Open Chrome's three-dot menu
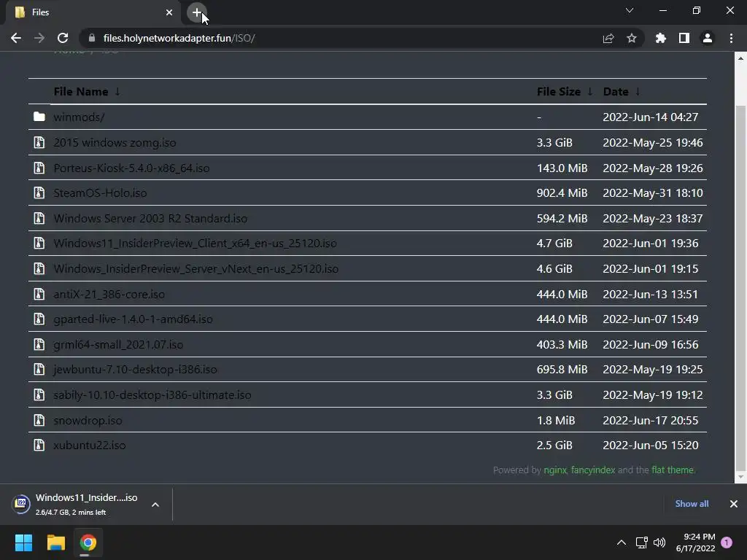The height and width of the screenshot is (560, 747). click(x=731, y=38)
